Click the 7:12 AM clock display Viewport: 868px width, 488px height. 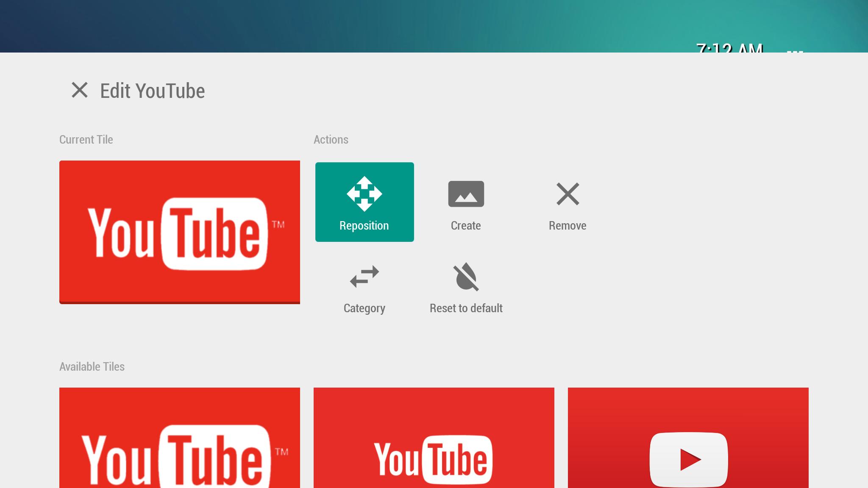tap(729, 50)
